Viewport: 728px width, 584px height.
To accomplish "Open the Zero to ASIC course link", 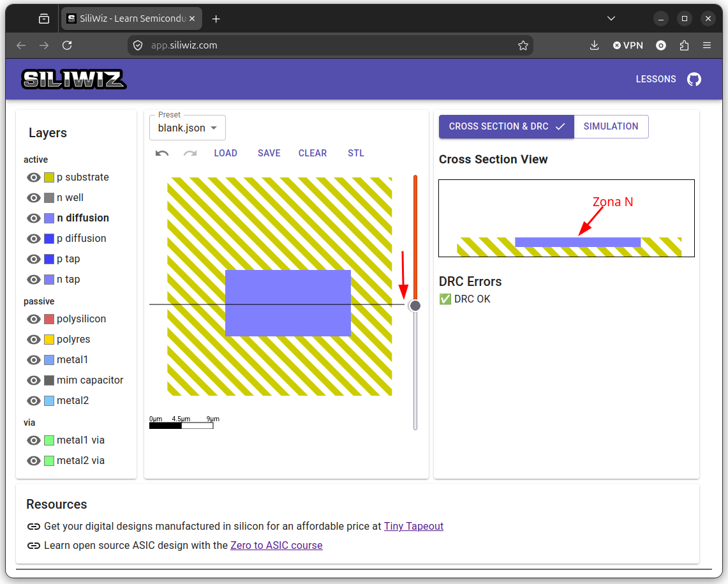I will point(276,546).
